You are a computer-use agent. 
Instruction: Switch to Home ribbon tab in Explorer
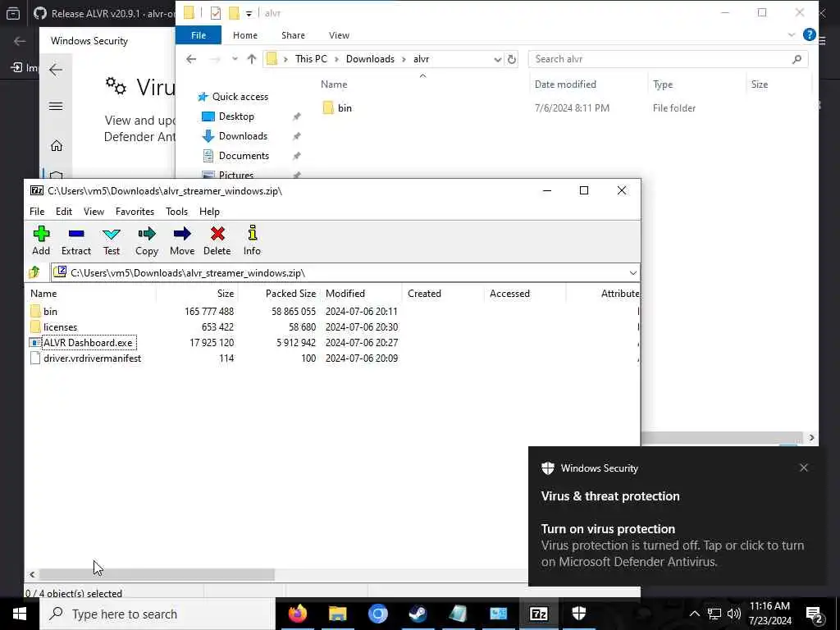[245, 35]
